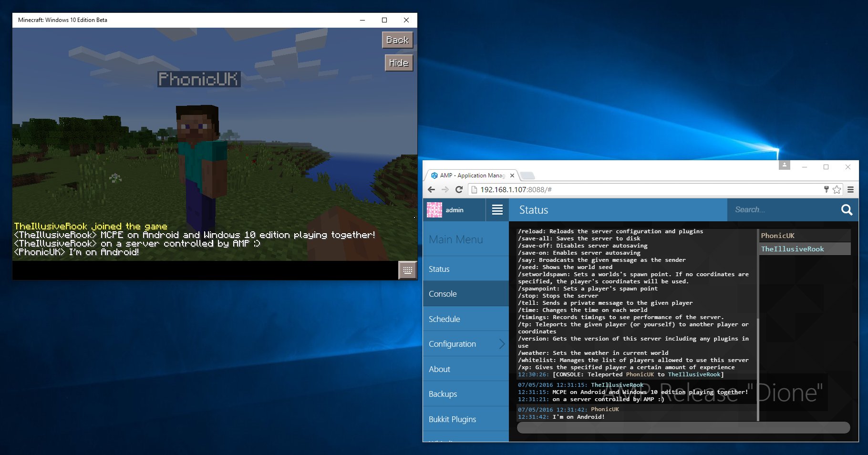The width and height of the screenshot is (868, 455).
Task: Expand the Configuration submenu arrow
Action: tap(502, 344)
